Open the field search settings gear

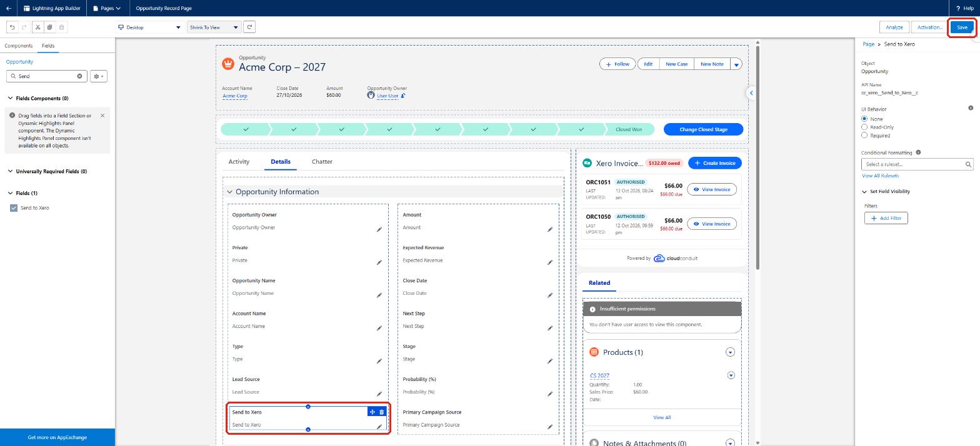click(99, 76)
